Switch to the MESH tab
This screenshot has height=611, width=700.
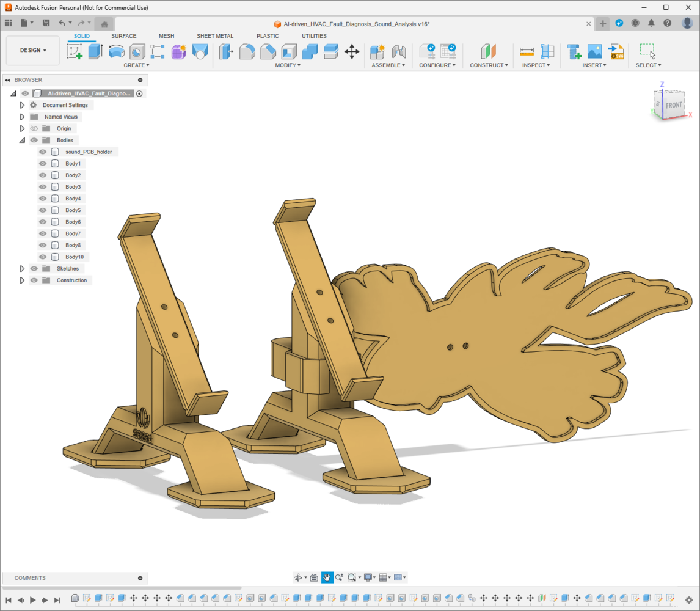coord(167,36)
